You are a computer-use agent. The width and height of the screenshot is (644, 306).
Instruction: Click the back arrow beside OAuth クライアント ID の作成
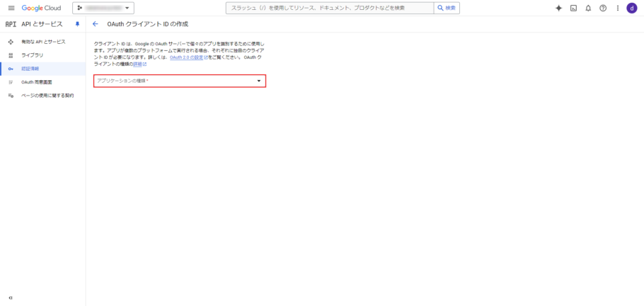[x=96, y=23]
